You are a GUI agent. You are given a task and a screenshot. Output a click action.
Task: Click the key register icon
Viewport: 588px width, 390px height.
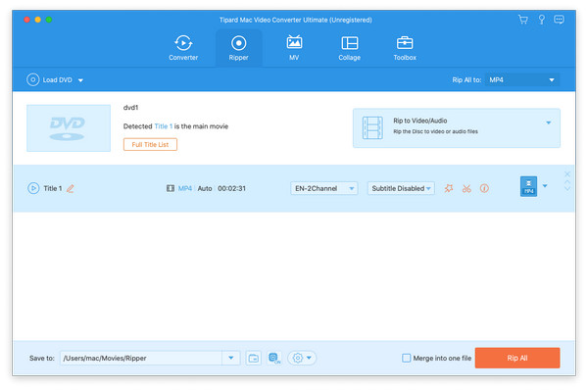pyautogui.click(x=541, y=20)
